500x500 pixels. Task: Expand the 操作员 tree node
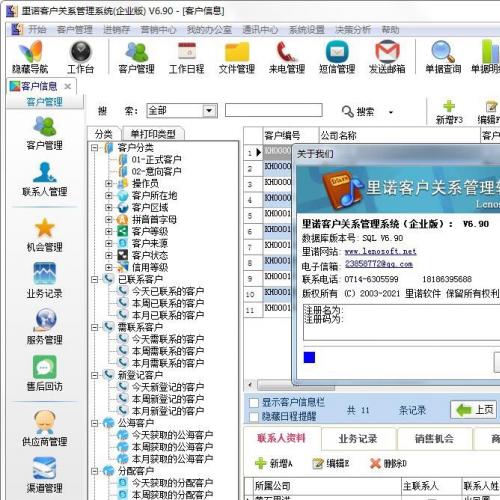coord(108,183)
